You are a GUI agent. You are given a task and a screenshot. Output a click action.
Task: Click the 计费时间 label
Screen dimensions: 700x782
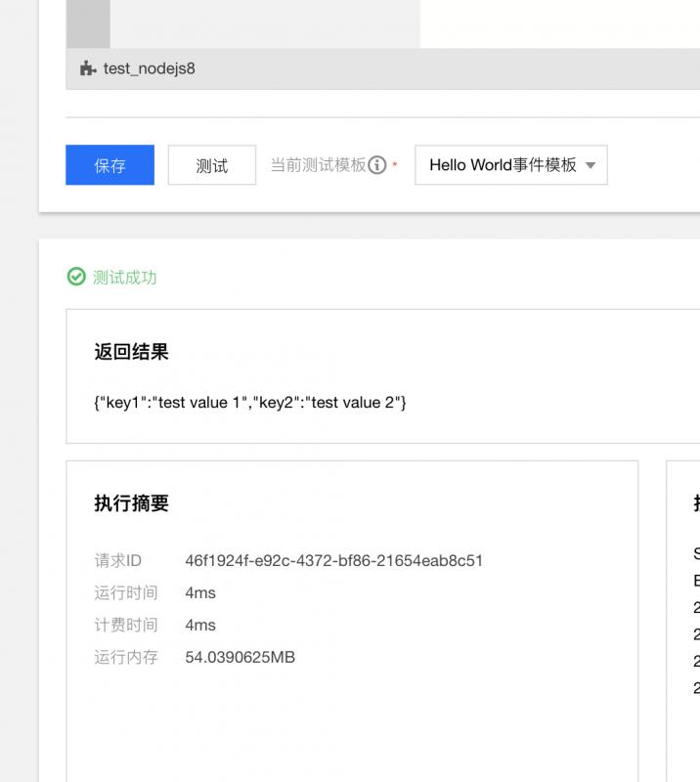coord(126,625)
